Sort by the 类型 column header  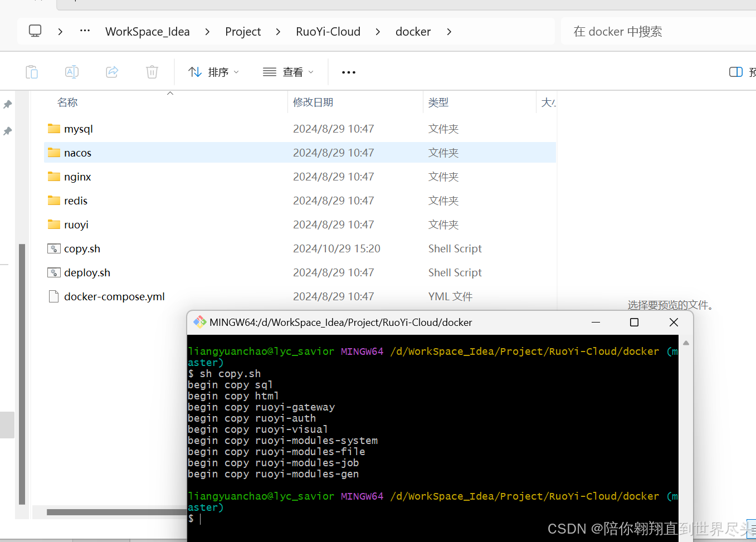coord(438,102)
